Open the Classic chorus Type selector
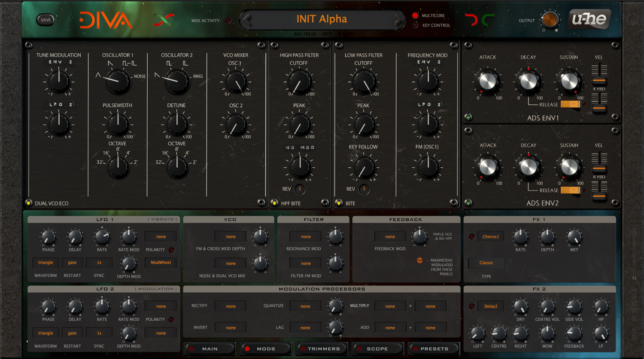Viewport: 644px width, 359px height. coord(486,263)
